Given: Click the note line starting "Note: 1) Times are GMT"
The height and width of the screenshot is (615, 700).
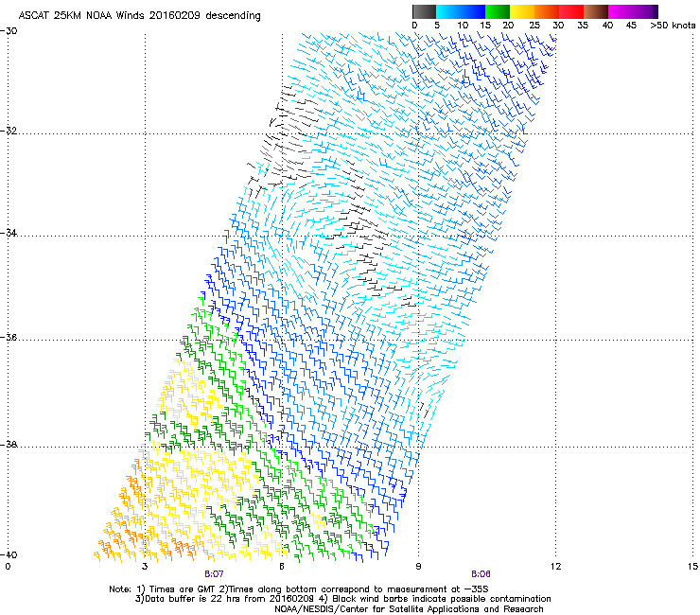Looking at the screenshot, I should 299,589.
